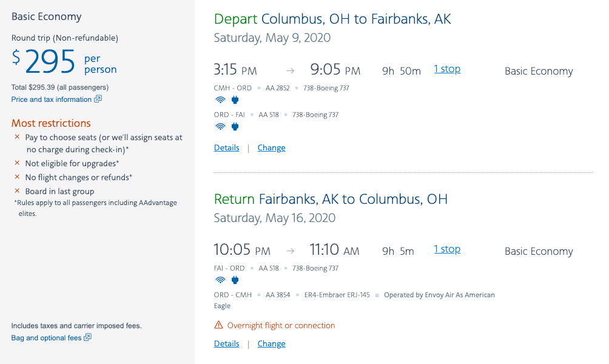View 1 stop info for return flight

(x=447, y=249)
